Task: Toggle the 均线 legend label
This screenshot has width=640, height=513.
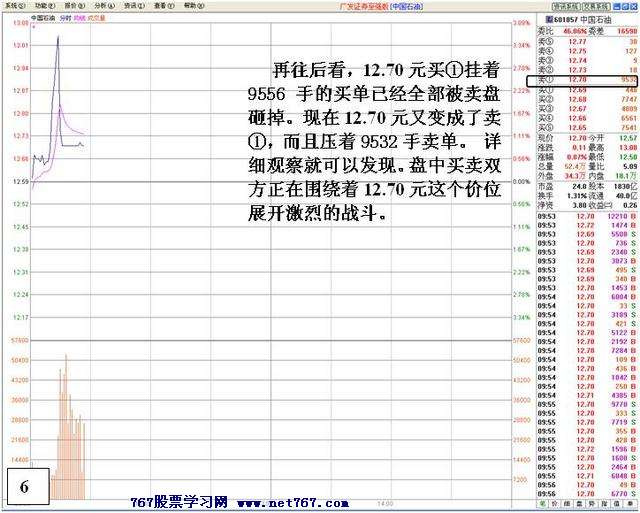Action: click(x=81, y=18)
